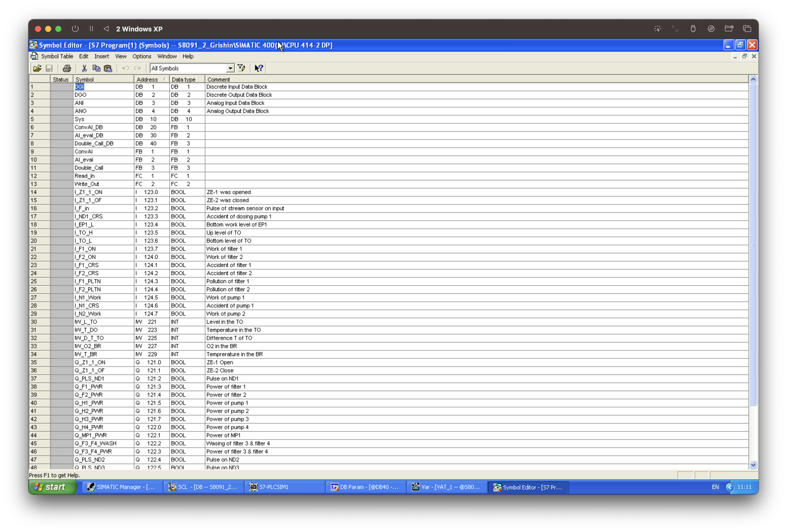Select the Write_Out symbol cell
Image resolution: width=787 pixels, height=532 pixels.
click(x=103, y=184)
